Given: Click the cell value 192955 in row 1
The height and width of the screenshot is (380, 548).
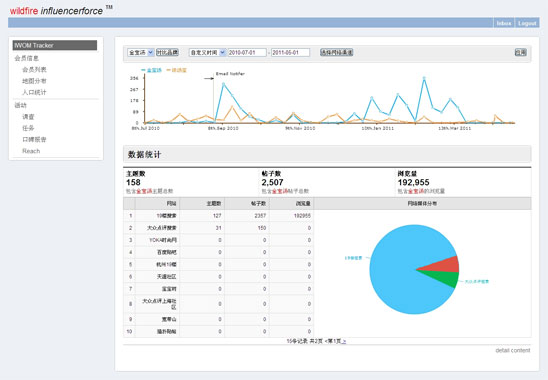Looking at the screenshot, I should point(302,216).
